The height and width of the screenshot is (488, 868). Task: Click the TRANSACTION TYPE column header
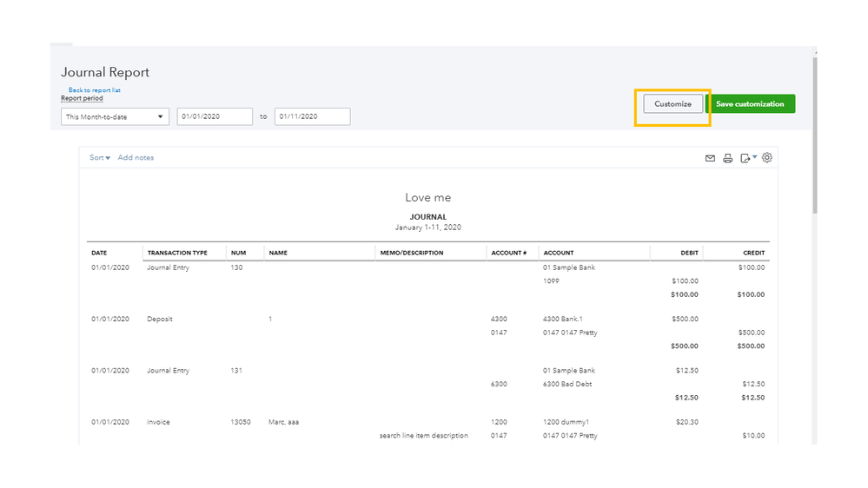pyautogui.click(x=177, y=253)
